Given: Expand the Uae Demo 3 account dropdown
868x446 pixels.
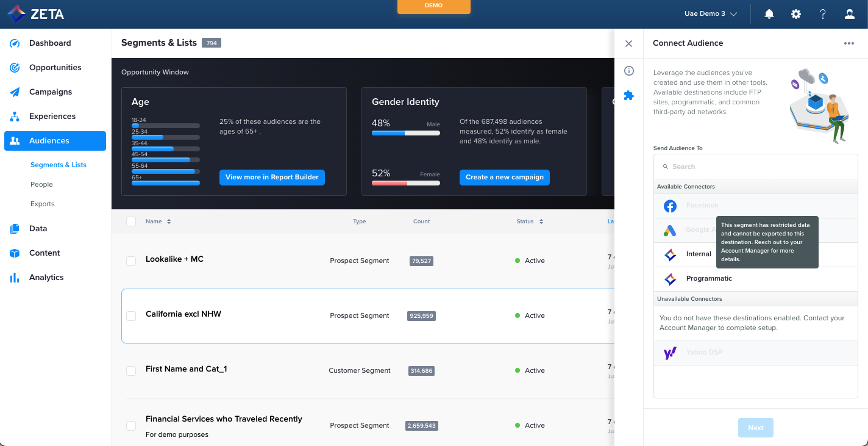Looking at the screenshot, I should (711, 14).
